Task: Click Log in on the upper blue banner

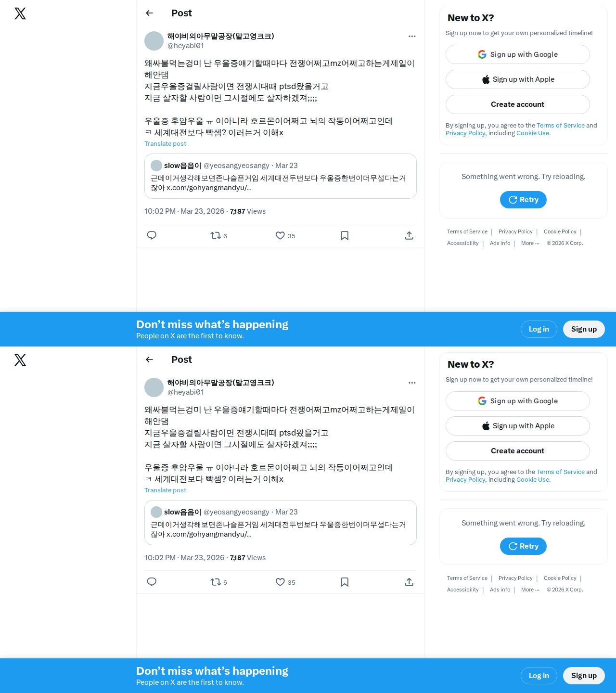Action: click(x=539, y=329)
